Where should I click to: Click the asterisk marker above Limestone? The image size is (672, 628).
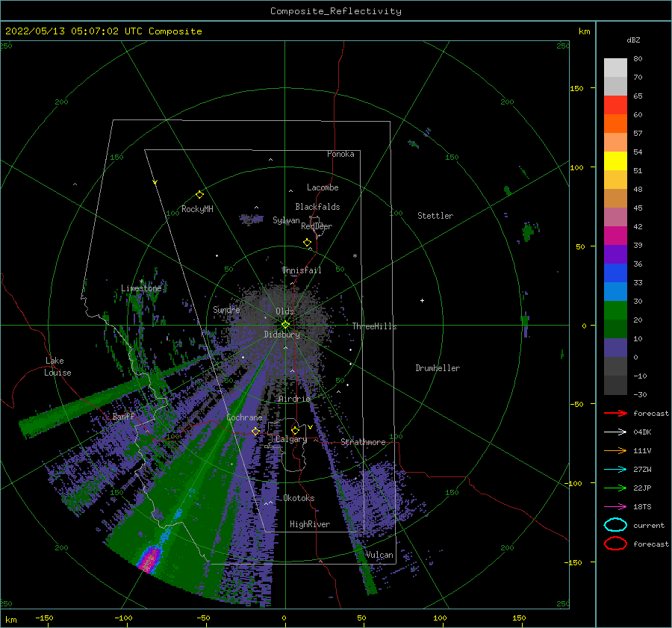click(141, 282)
